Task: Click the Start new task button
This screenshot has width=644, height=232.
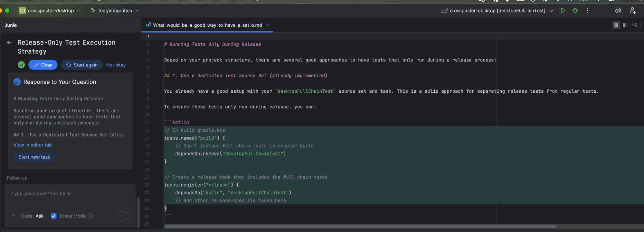Action: coord(34,157)
